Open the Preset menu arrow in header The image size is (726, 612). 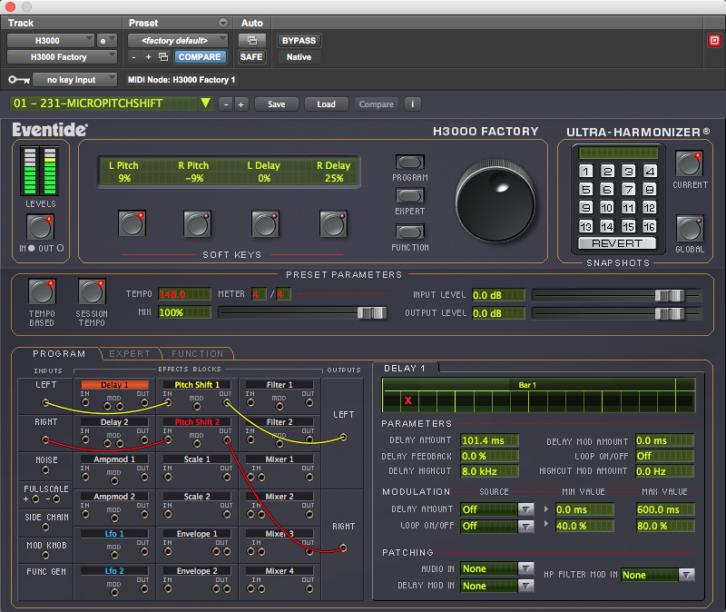[x=223, y=23]
